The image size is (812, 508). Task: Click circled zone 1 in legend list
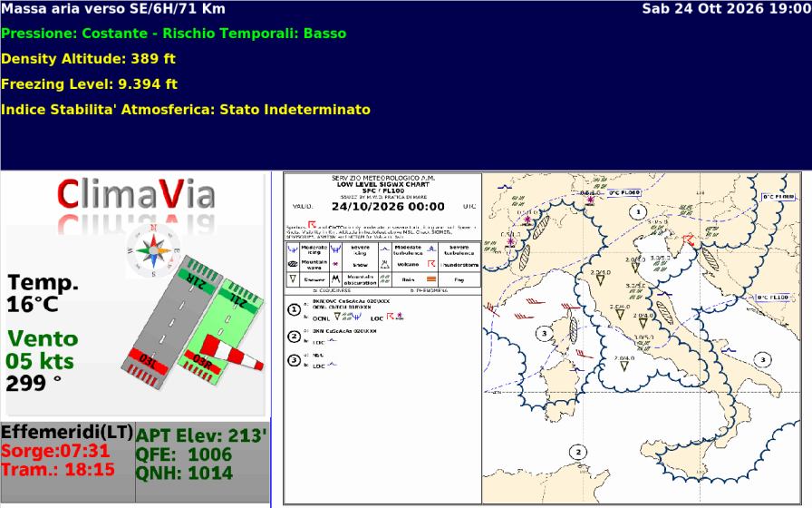[x=294, y=310]
